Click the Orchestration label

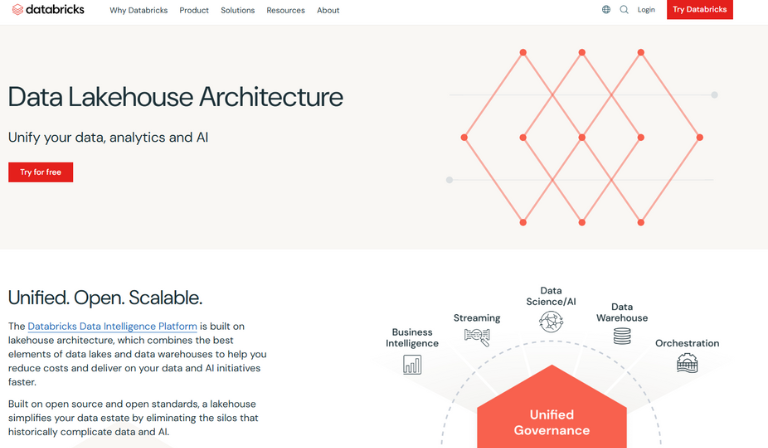[687, 343]
